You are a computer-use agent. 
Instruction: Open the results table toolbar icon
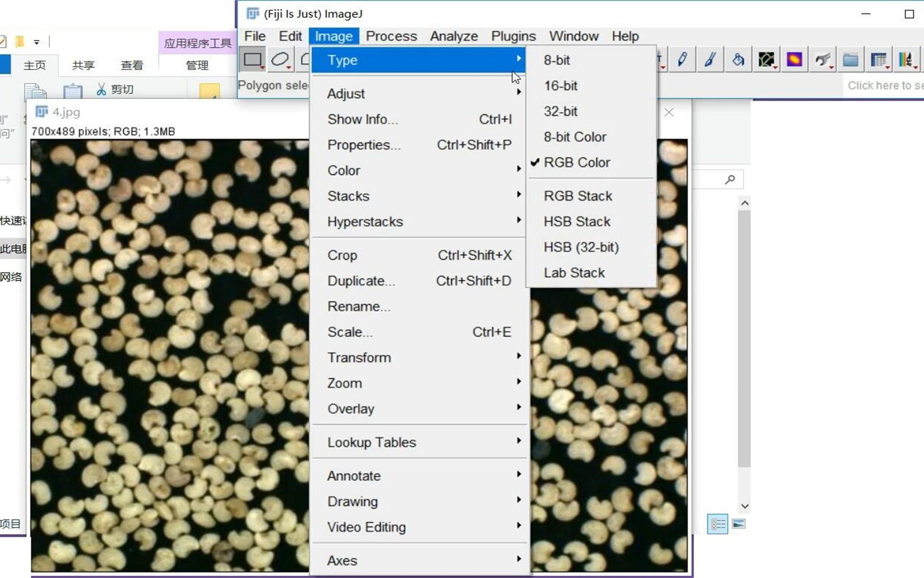click(x=877, y=59)
